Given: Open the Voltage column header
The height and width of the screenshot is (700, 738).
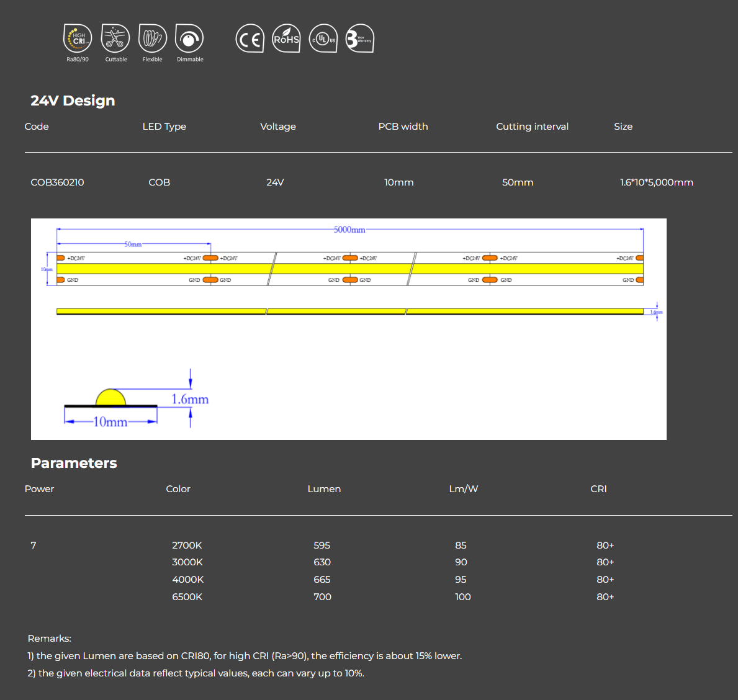Looking at the screenshot, I should pos(278,126).
